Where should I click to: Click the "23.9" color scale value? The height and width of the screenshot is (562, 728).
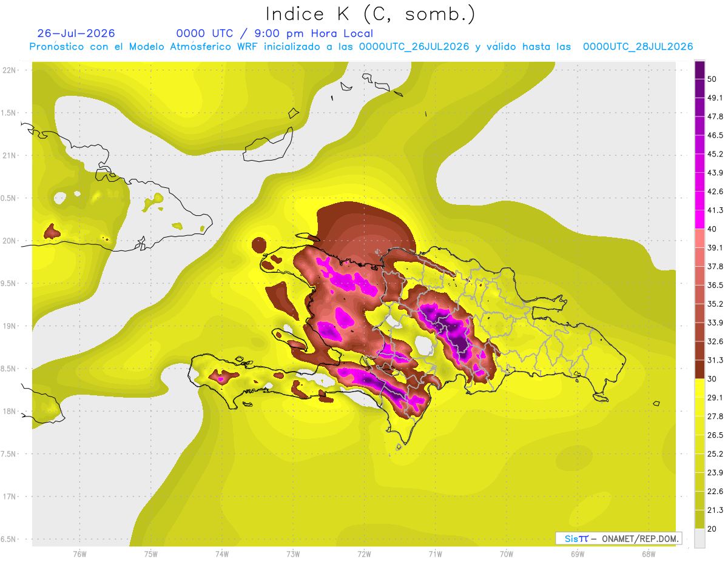tap(715, 473)
